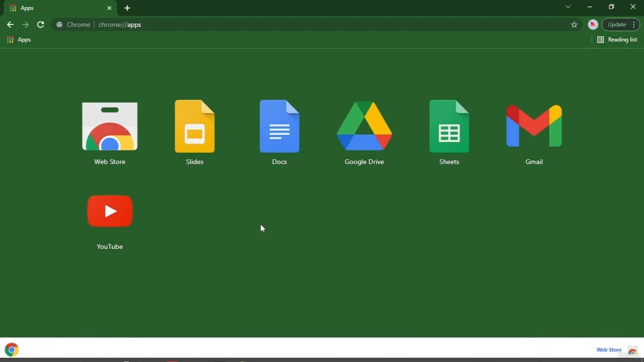Click the chrome://apps address bar
This screenshot has height=362, width=644.
(x=317, y=25)
